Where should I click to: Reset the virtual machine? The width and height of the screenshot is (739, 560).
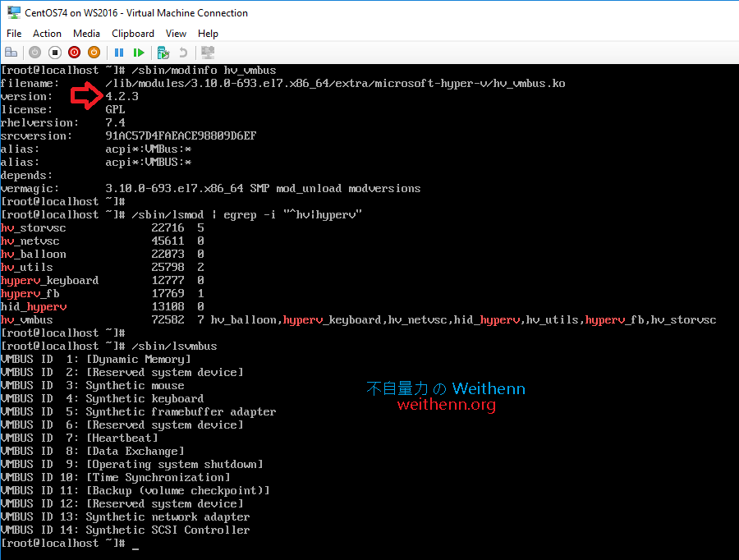139,52
